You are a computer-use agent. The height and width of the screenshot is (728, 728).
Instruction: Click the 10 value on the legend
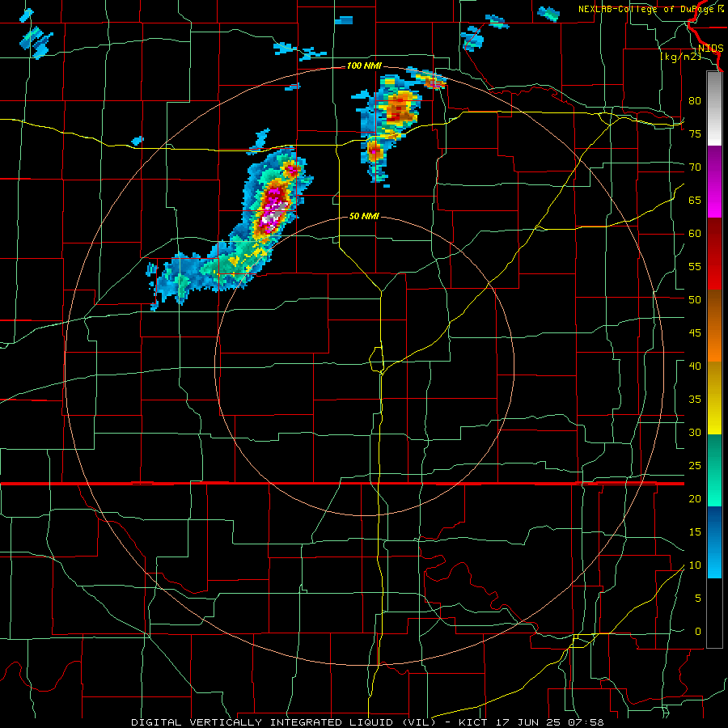(695, 565)
